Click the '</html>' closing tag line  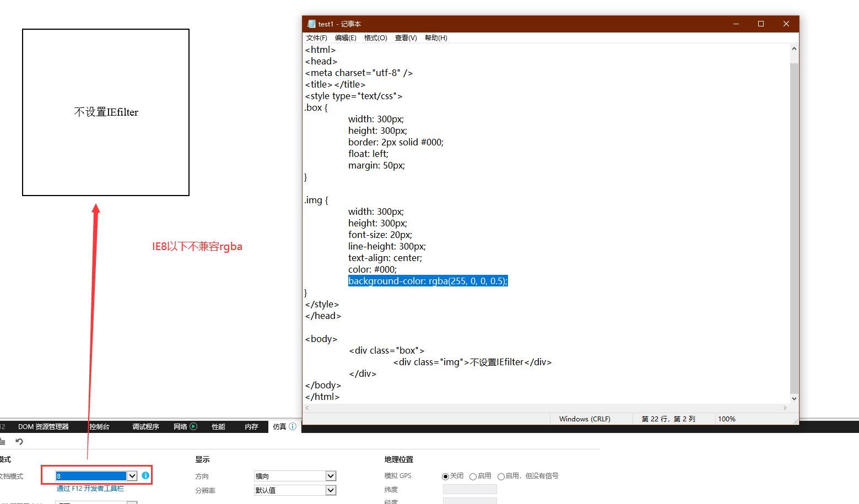click(x=322, y=397)
